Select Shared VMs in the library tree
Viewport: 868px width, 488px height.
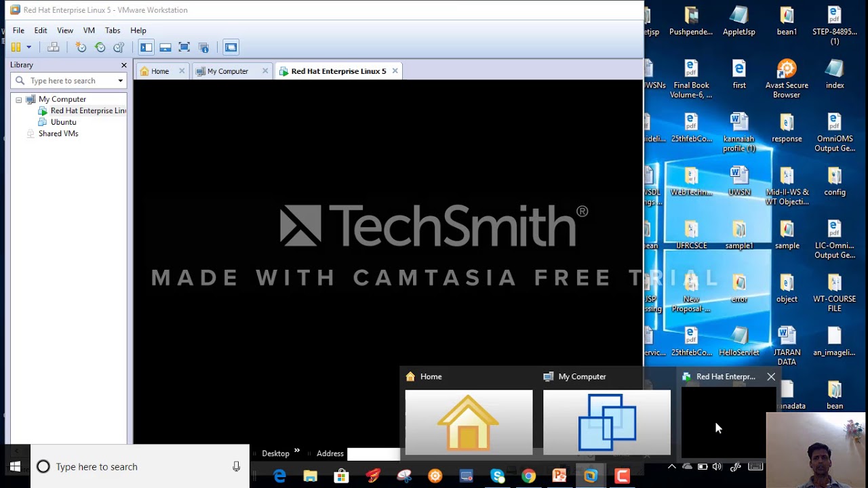58,134
